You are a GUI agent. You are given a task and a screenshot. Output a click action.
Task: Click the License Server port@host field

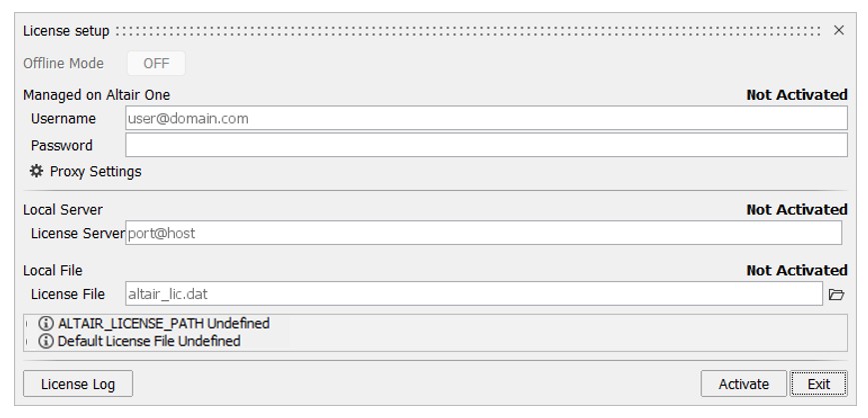click(483, 233)
